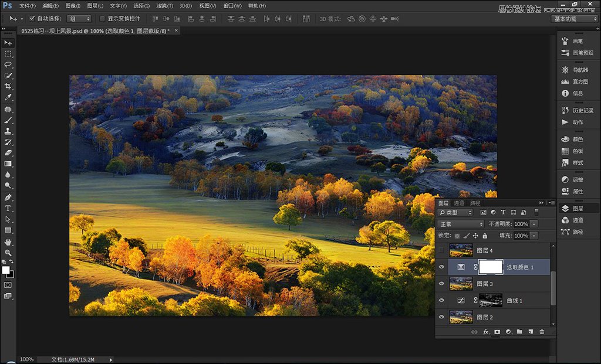
Task: Open the 不透明度 opacity dropdown arrow
Action: [x=533, y=224]
